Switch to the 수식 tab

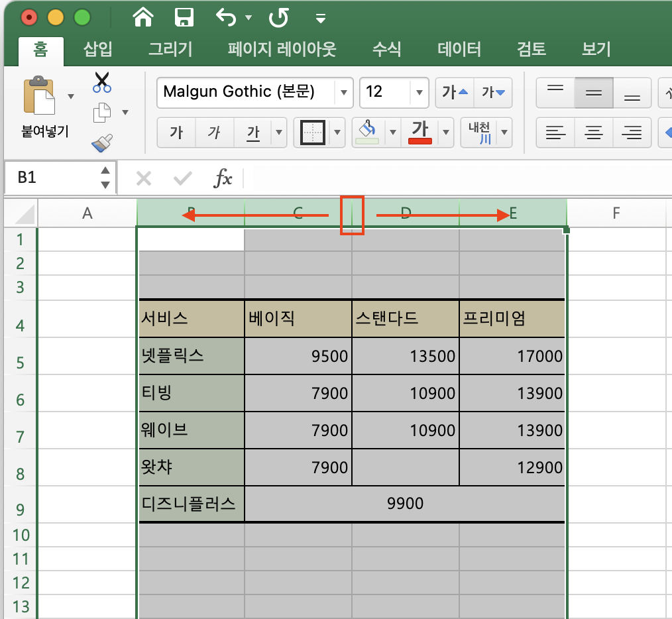(x=386, y=49)
